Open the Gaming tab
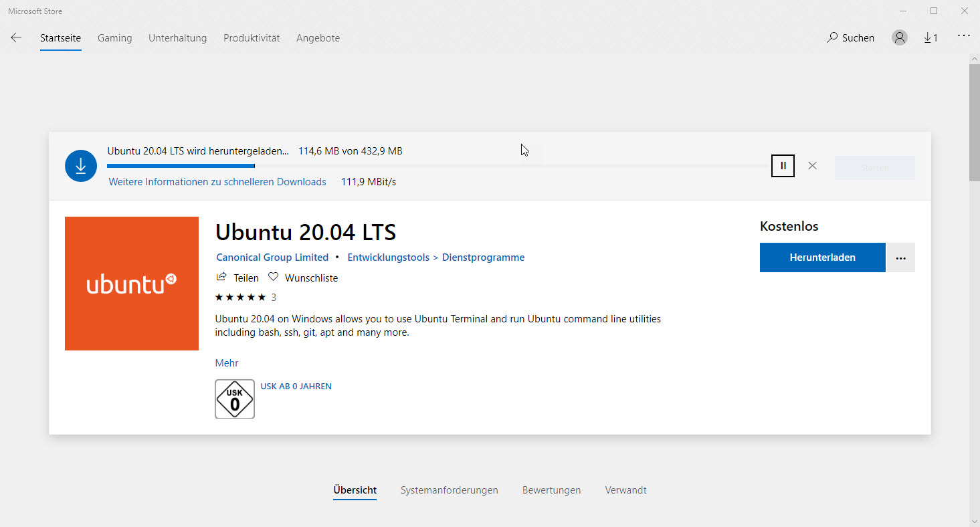The image size is (980, 527). click(x=114, y=38)
